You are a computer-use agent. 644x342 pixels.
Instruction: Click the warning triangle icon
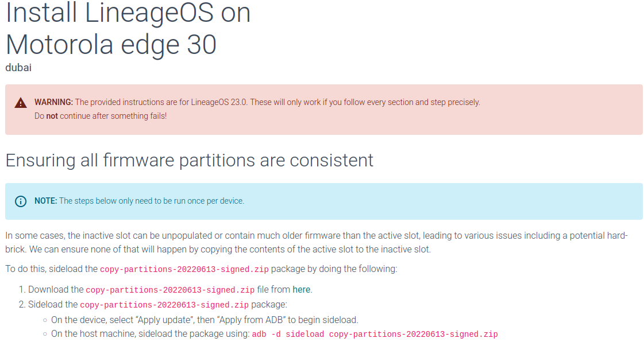21,103
